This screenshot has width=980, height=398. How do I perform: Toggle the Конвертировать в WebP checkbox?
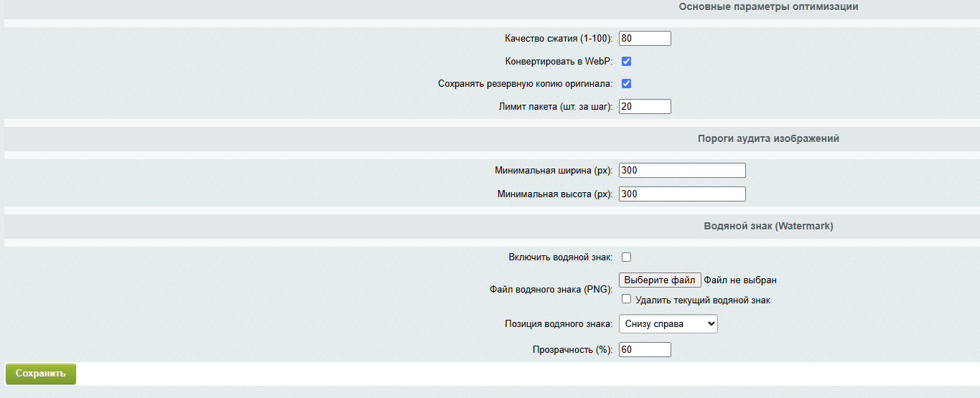[626, 61]
